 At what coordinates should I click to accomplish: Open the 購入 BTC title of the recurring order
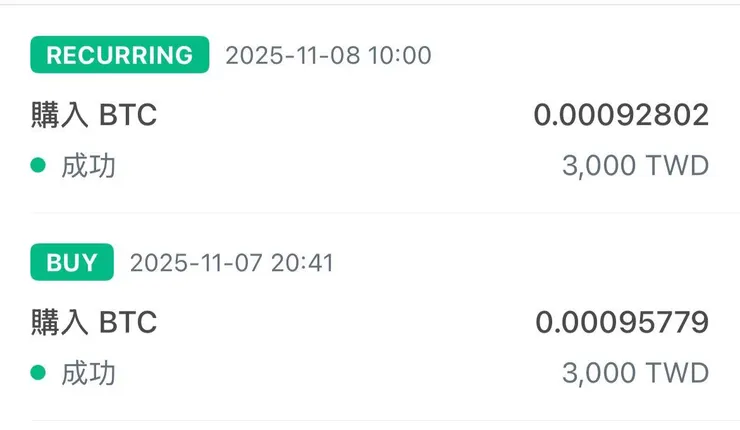(x=94, y=115)
